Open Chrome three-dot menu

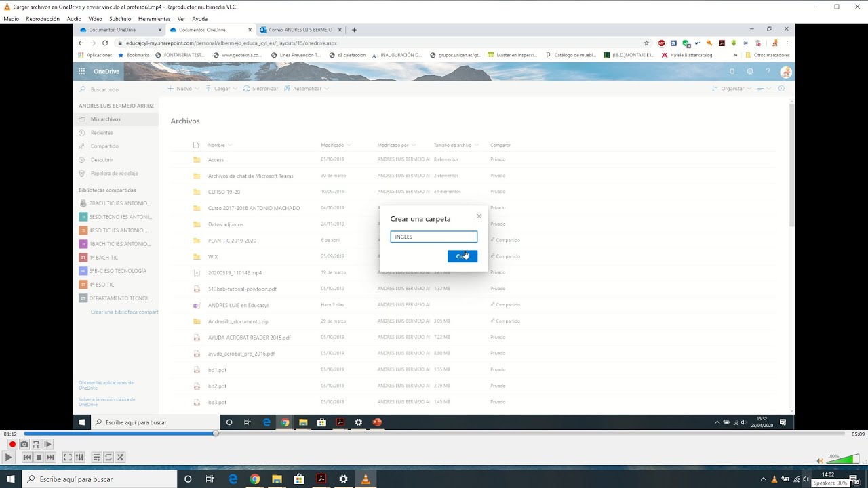point(787,43)
